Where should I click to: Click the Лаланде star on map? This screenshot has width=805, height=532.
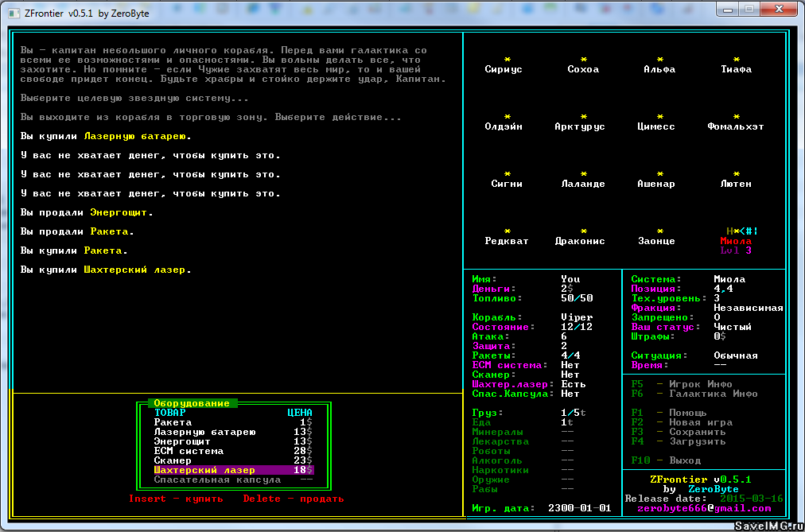coord(583,184)
